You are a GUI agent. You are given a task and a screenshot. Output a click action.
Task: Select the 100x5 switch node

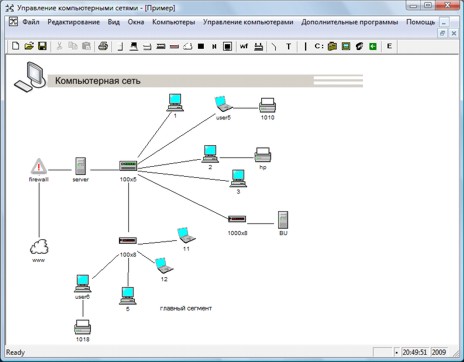tap(128, 166)
